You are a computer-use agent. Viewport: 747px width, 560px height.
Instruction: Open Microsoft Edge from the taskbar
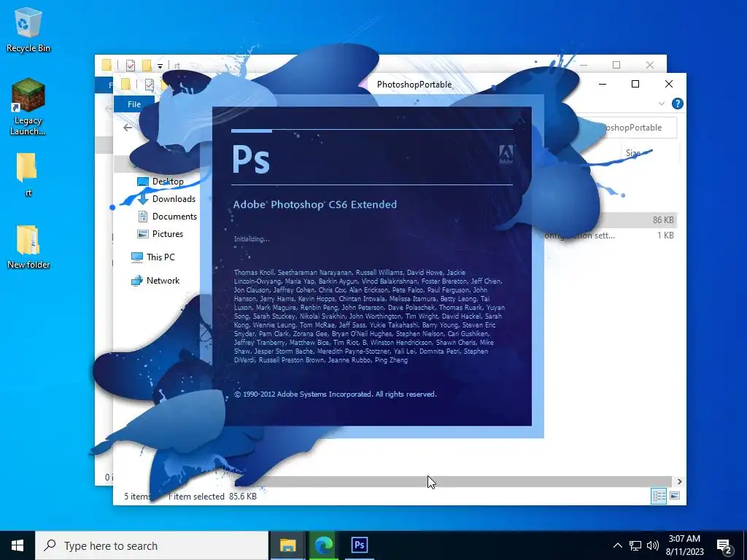tap(323, 545)
